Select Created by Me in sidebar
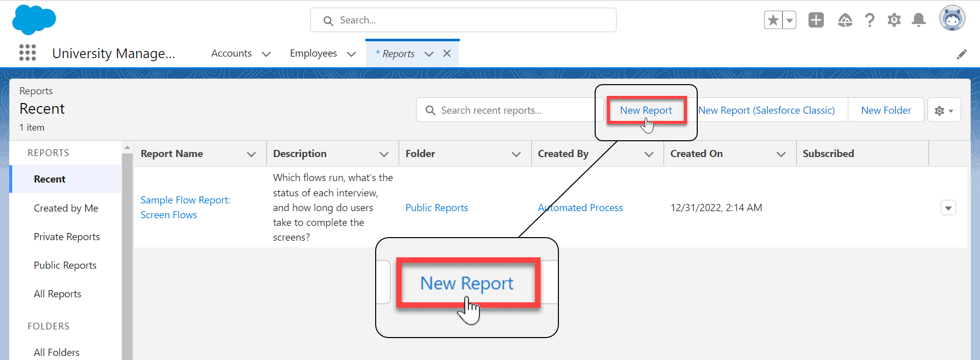The image size is (980, 360). [x=66, y=208]
